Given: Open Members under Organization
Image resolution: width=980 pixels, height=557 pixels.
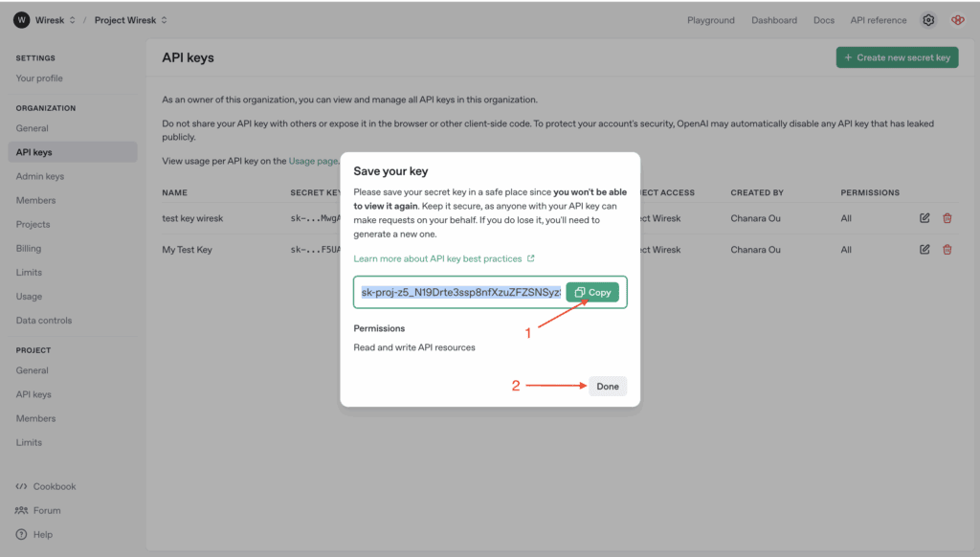Looking at the screenshot, I should click(x=35, y=200).
